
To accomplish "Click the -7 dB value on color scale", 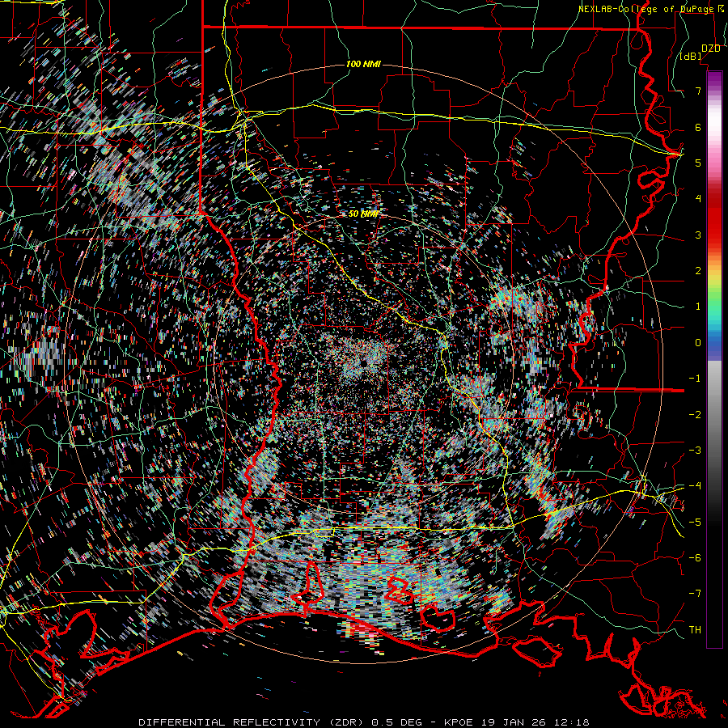I will point(695,594).
